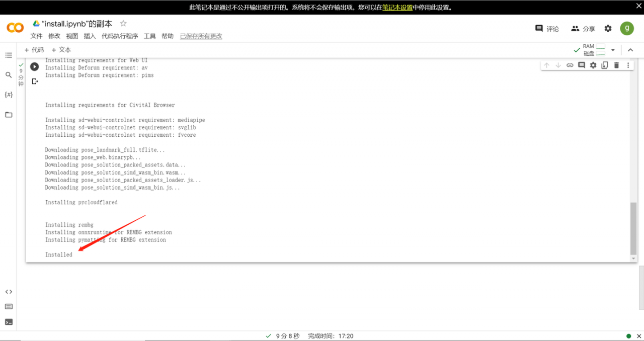The image size is (644, 341).
Task: Open the 工具 menu
Action: click(150, 36)
